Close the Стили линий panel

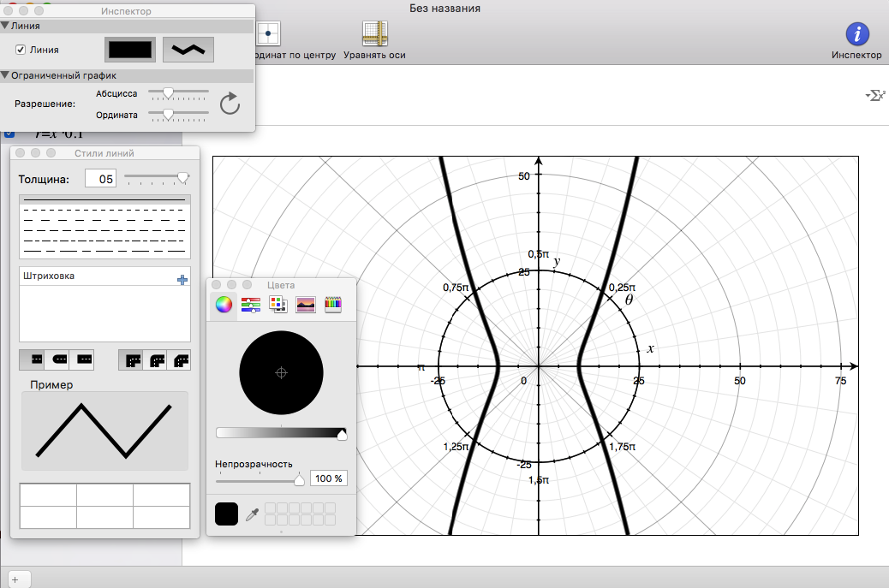[20, 153]
